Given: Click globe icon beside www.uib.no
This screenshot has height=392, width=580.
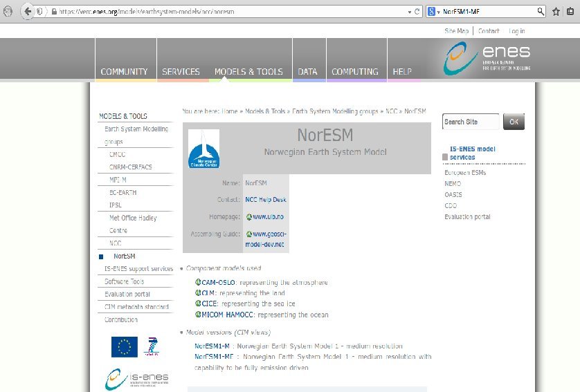Looking at the screenshot, I should coord(249,217).
